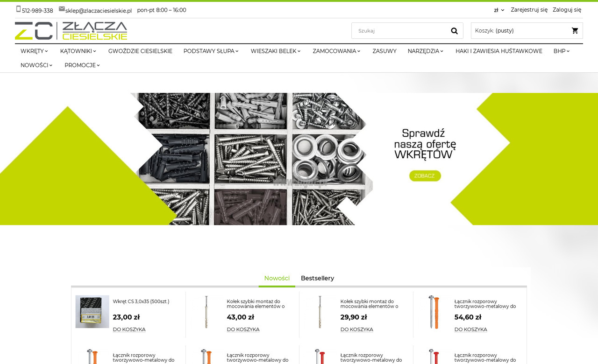Open the 54,60 zł łącznik product image

[434, 312]
